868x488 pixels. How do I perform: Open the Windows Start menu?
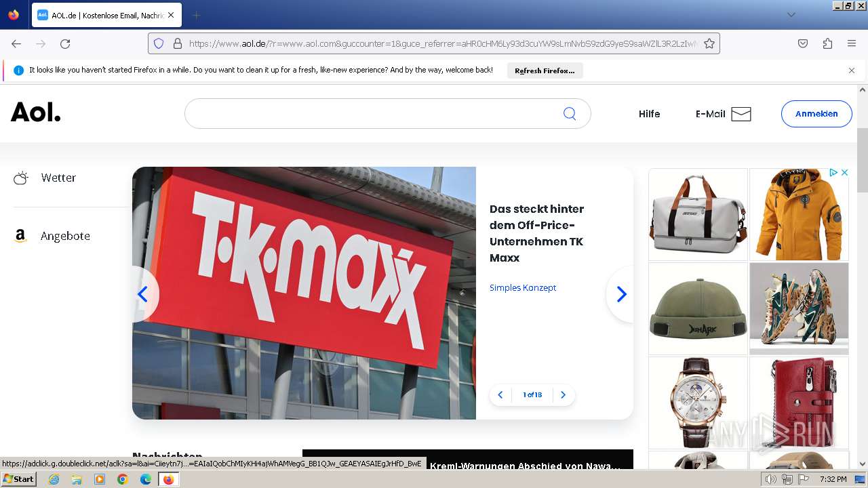(19, 479)
